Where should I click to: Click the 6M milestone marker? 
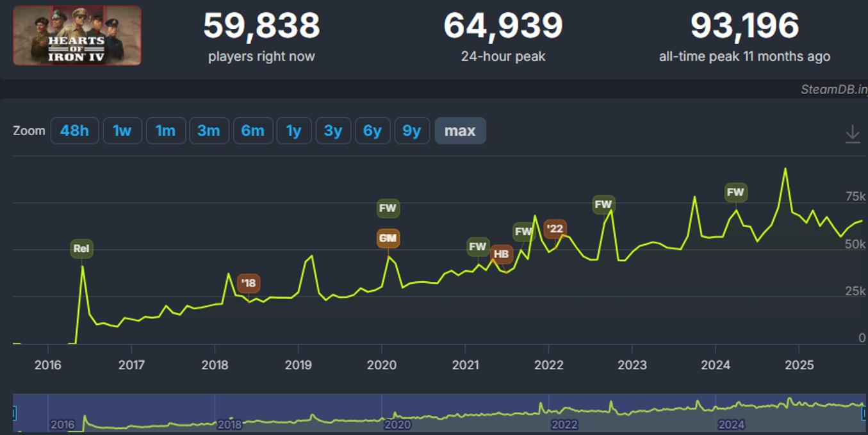coord(388,238)
